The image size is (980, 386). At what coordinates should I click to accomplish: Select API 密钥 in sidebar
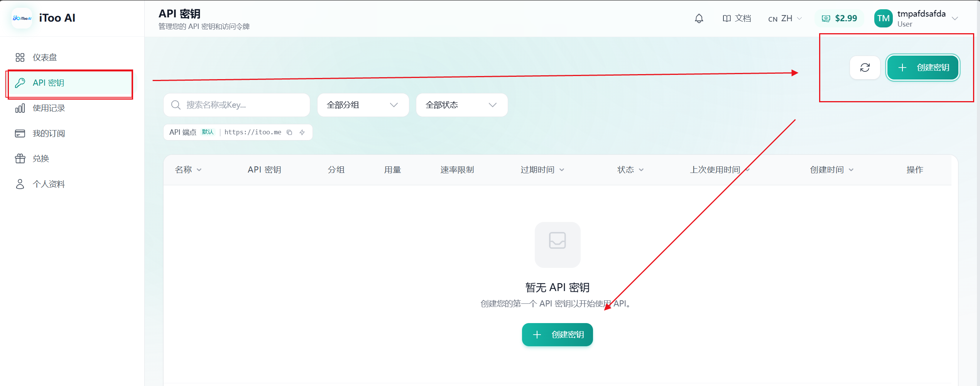coord(72,83)
